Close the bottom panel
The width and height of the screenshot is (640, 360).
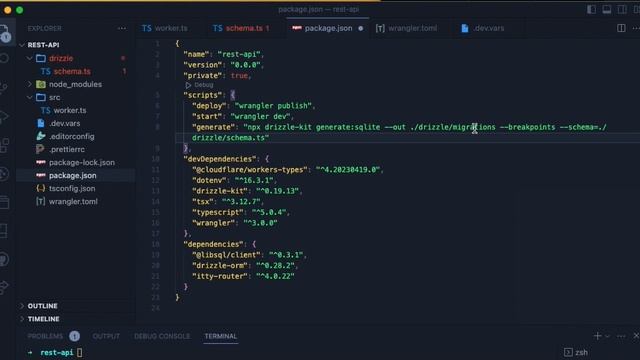[x=636, y=336]
